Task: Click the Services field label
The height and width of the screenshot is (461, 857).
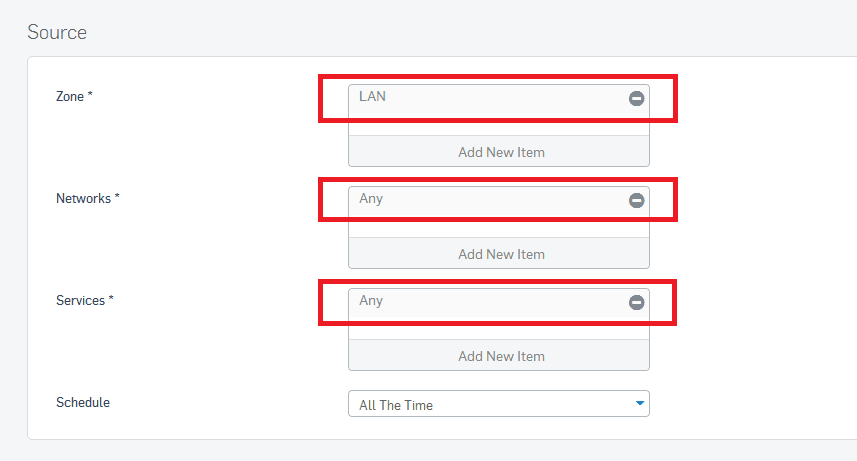Action: [x=81, y=301]
